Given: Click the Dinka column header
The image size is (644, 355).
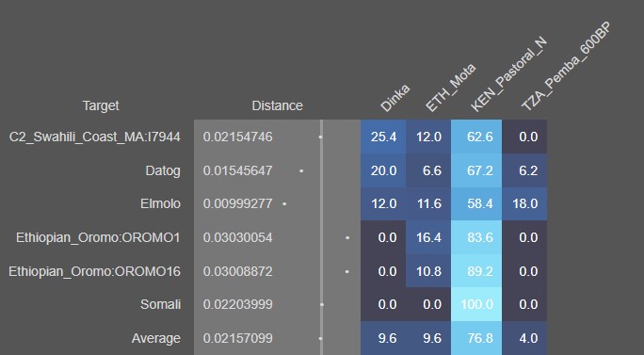Looking at the screenshot, I should click(x=394, y=98).
